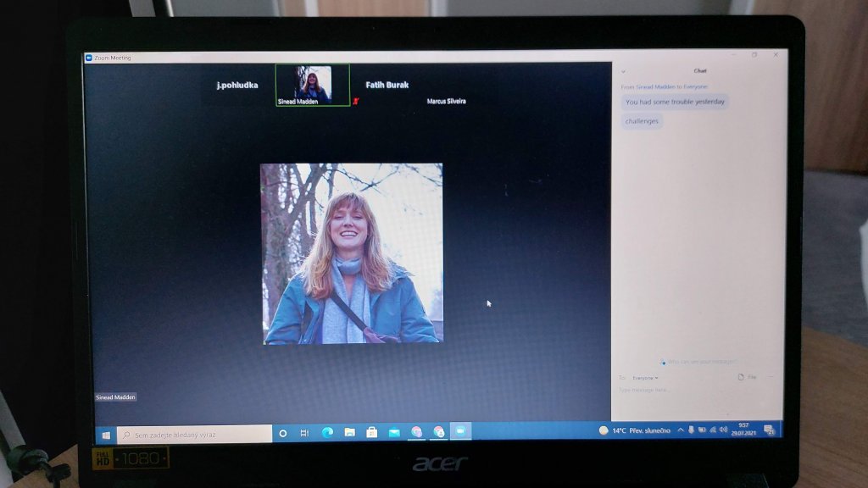
Task: Click the 'challenges' chat message
Action: pyautogui.click(x=642, y=121)
